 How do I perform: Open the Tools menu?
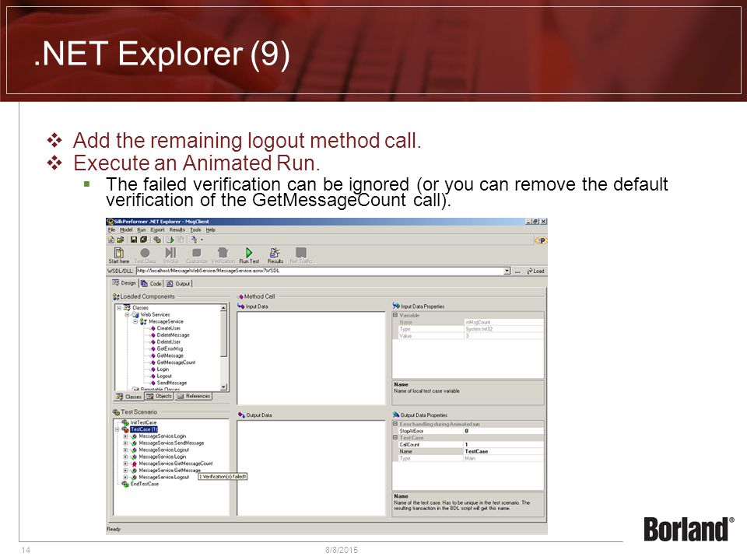point(196,229)
